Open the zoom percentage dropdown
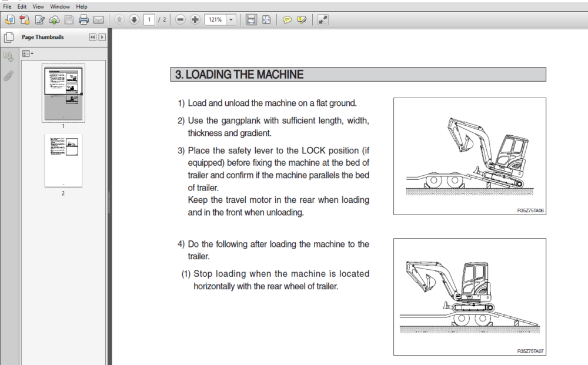Viewport: 588px width, 365px height. tap(231, 19)
